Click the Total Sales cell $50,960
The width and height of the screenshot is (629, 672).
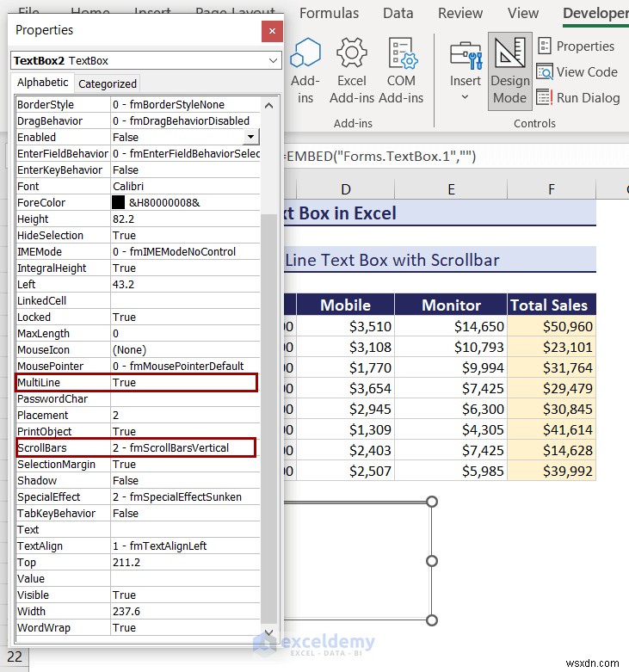click(552, 327)
